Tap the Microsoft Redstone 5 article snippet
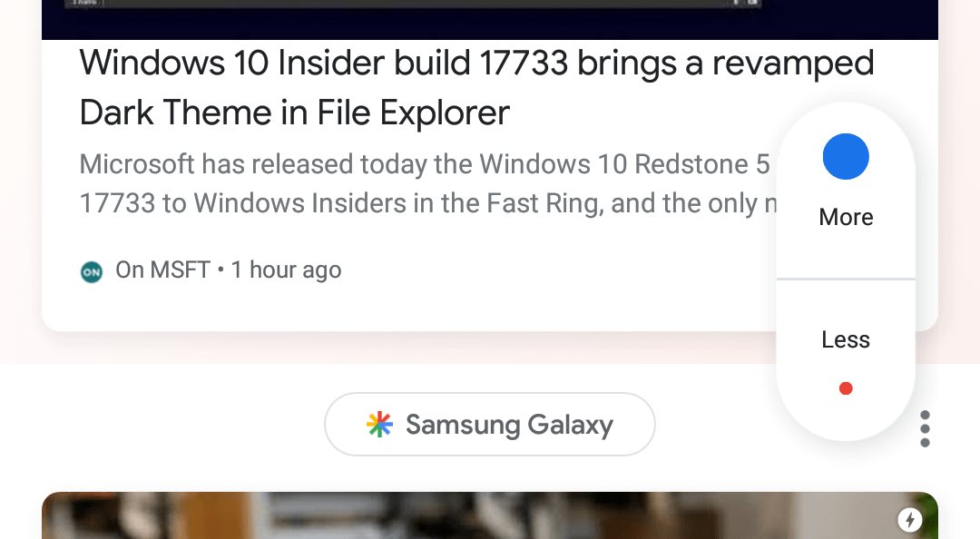The height and width of the screenshot is (539, 980). pyautogui.click(x=424, y=165)
